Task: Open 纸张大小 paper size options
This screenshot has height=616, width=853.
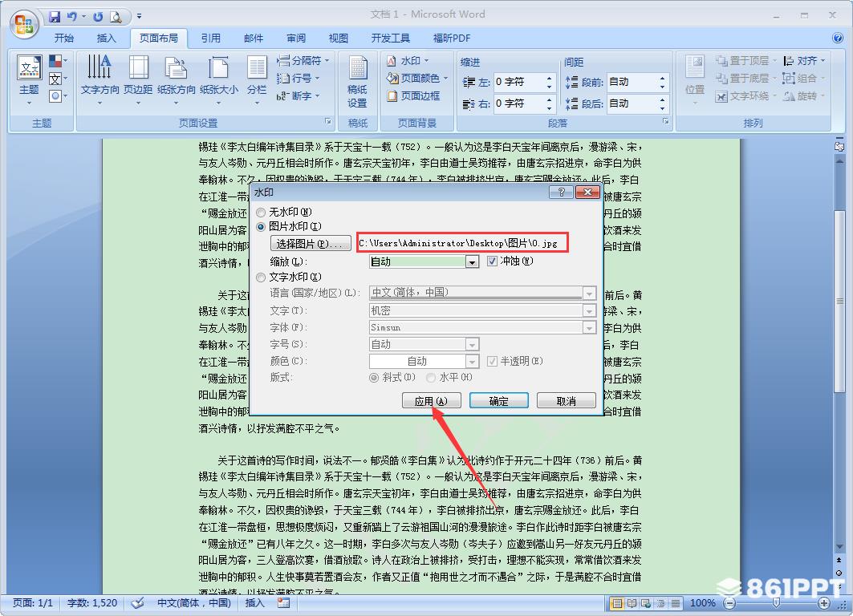Action: pyautogui.click(x=219, y=80)
